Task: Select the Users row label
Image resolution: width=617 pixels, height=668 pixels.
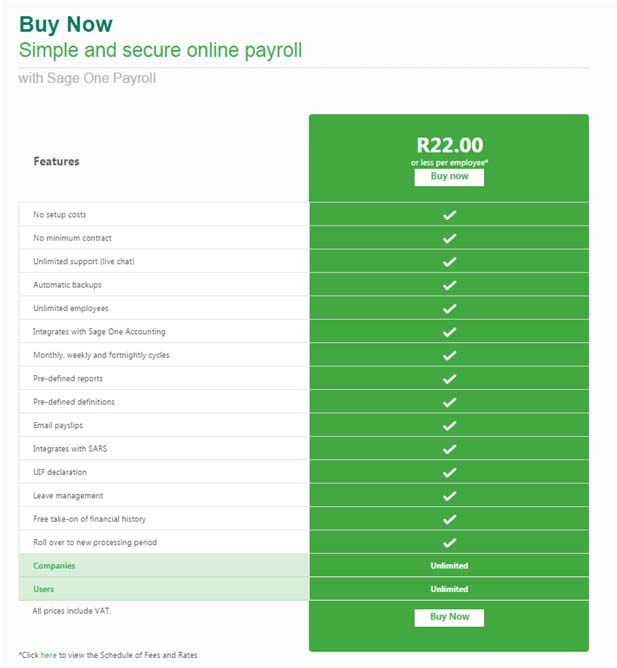Action: tap(43, 589)
